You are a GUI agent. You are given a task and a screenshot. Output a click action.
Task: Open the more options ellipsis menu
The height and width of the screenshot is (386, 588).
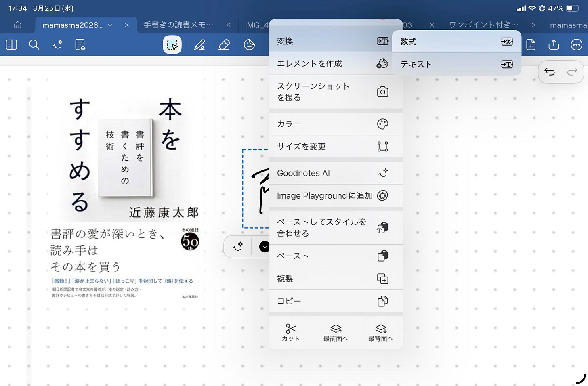click(577, 45)
